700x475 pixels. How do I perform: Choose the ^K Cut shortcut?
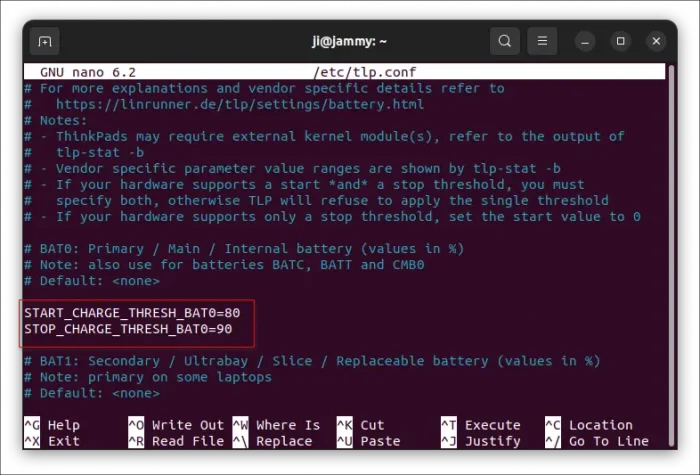click(x=361, y=425)
